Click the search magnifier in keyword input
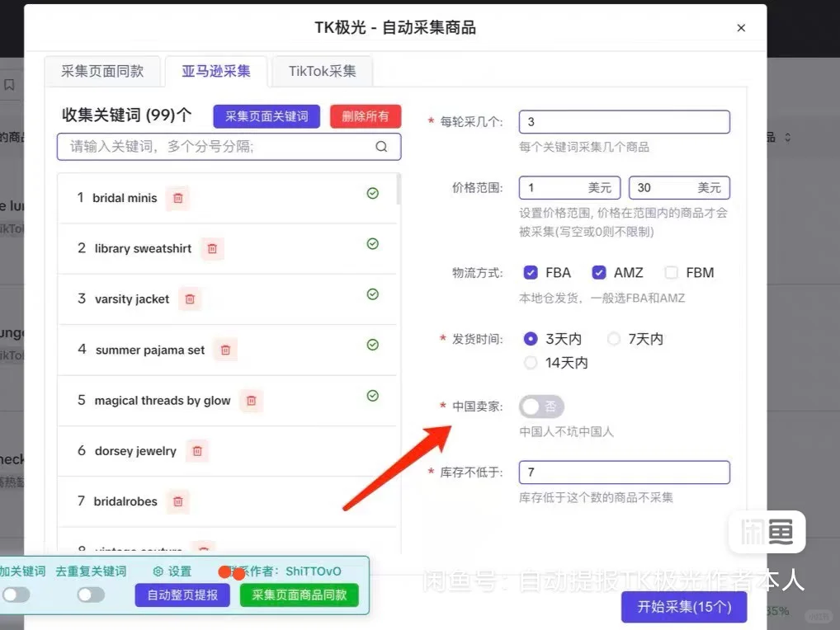The height and width of the screenshot is (630, 840). pos(381,147)
